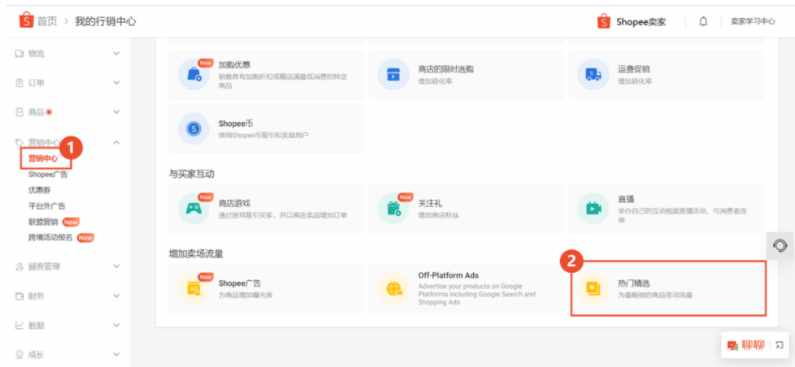Open the 运费促销 card title

click(x=634, y=68)
